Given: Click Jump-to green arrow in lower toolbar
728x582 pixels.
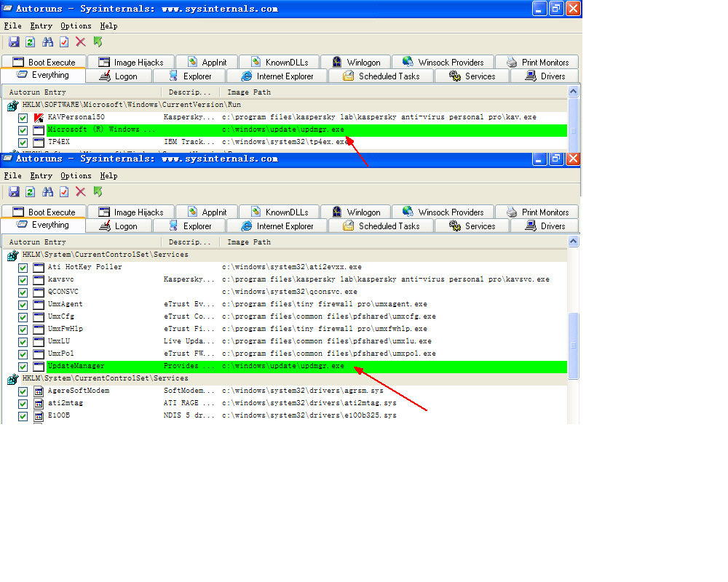Looking at the screenshot, I should point(98,191).
